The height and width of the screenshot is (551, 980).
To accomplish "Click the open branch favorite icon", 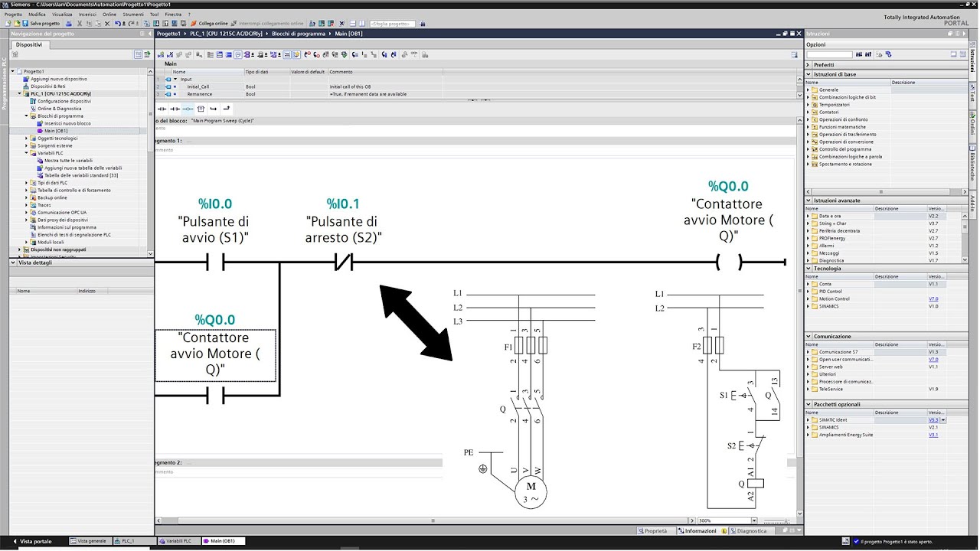I will (x=214, y=109).
